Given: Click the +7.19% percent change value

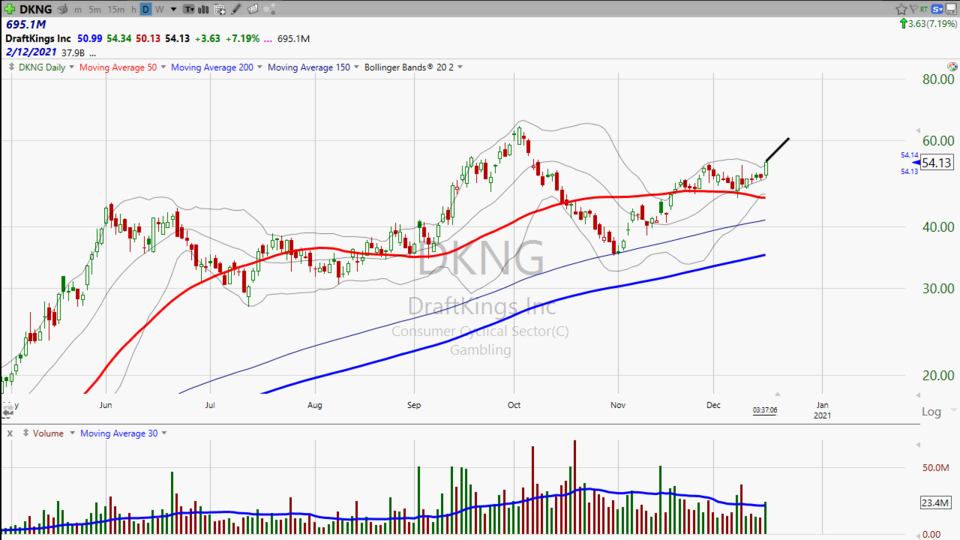Looking at the screenshot, I should 242,39.
